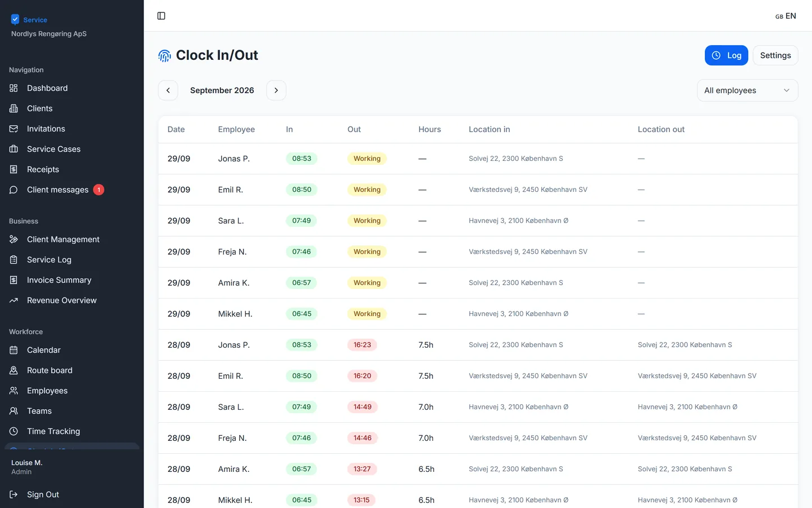Screen dimensions: 812x508
Task: Click the Dashboard grid icon
Action: (x=14, y=88)
